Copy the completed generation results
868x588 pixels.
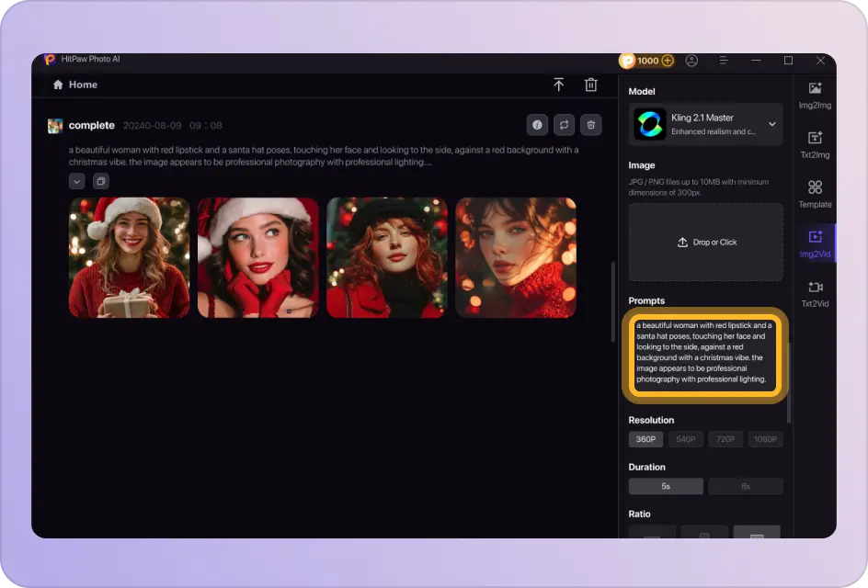pyautogui.click(x=99, y=181)
